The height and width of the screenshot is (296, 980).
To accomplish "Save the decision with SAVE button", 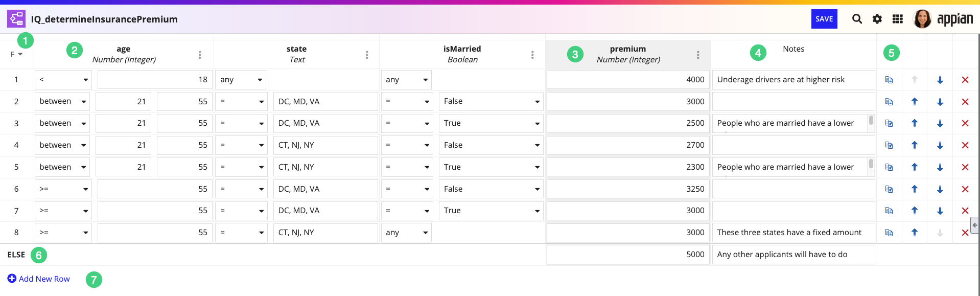I will point(824,19).
